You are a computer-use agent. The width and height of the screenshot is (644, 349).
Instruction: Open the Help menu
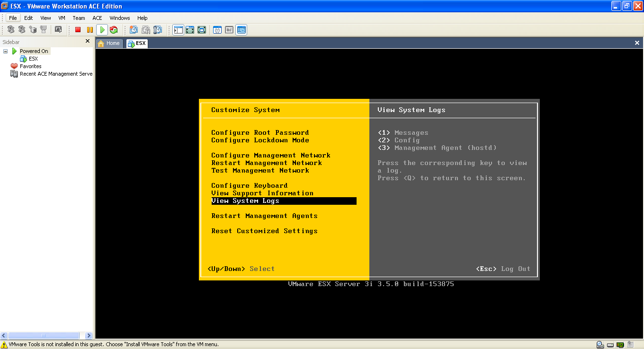tap(143, 18)
